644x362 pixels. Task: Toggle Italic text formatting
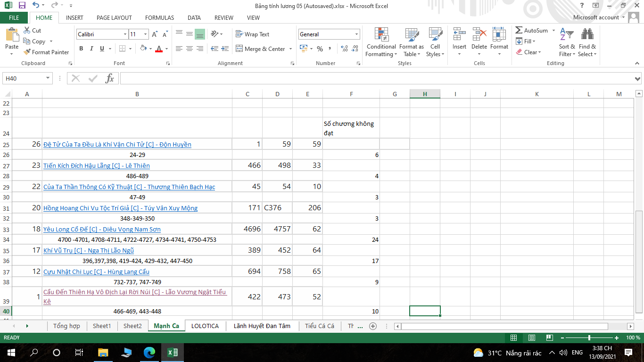91,49
